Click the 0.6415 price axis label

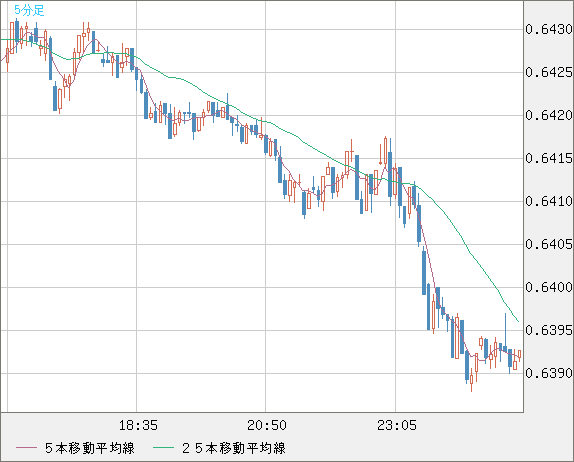point(549,159)
